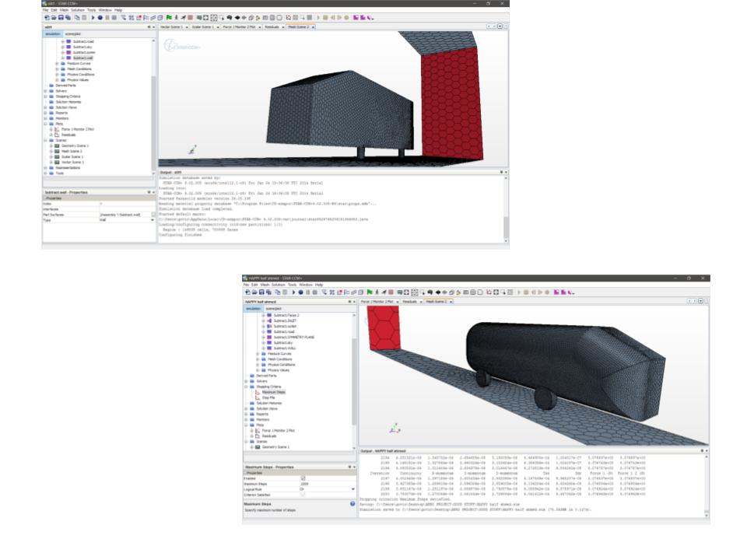Select Mesh Scene 1 under Scenes in sdrt tree
The width and height of the screenshot is (747, 560).
point(72,151)
